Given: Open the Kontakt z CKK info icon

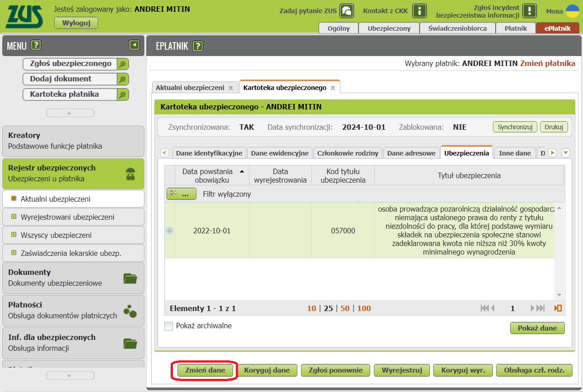Looking at the screenshot, I should click(421, 10).
